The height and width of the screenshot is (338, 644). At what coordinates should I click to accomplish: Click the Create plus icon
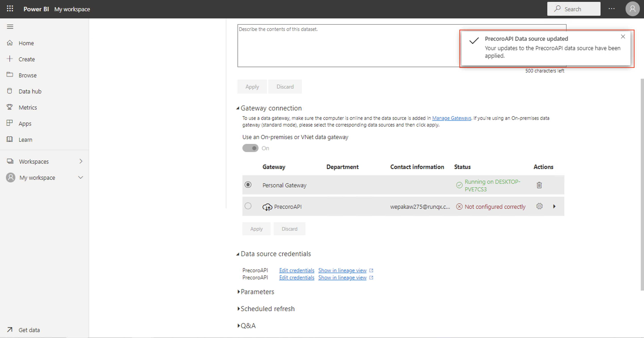(10, 59)
